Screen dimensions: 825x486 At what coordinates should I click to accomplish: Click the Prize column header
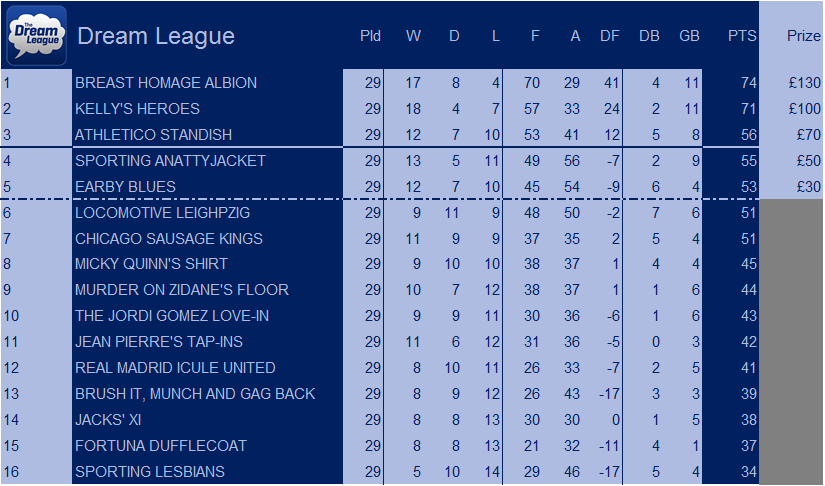[803, 36]
